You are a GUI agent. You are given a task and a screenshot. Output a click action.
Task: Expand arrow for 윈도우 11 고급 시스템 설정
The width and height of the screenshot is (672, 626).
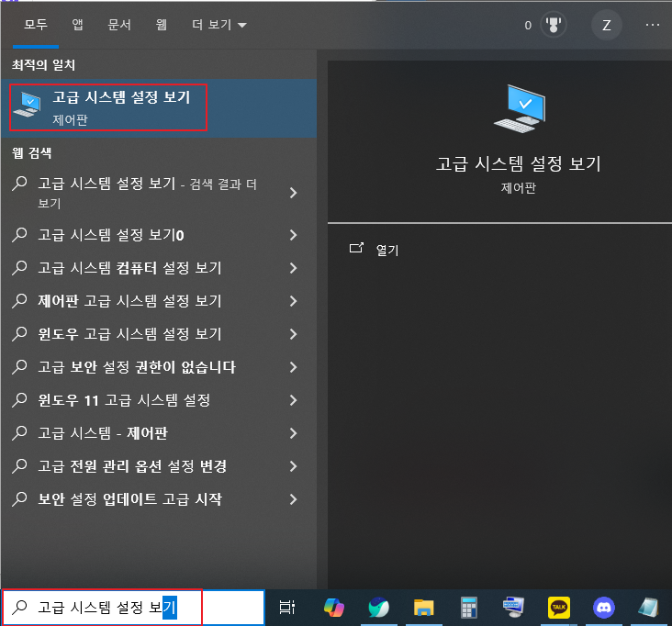point(293,400)
